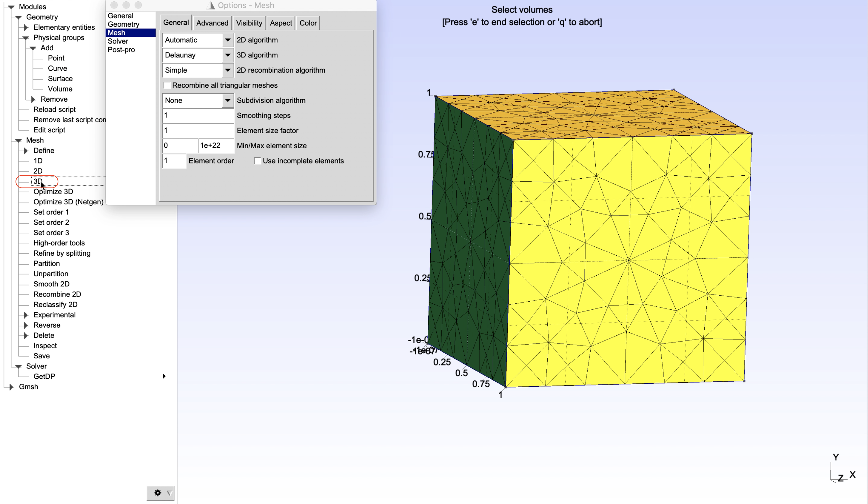Click the gear settings icon at bottom
This screenshot has height=504, width=868.
coord(157,493)
